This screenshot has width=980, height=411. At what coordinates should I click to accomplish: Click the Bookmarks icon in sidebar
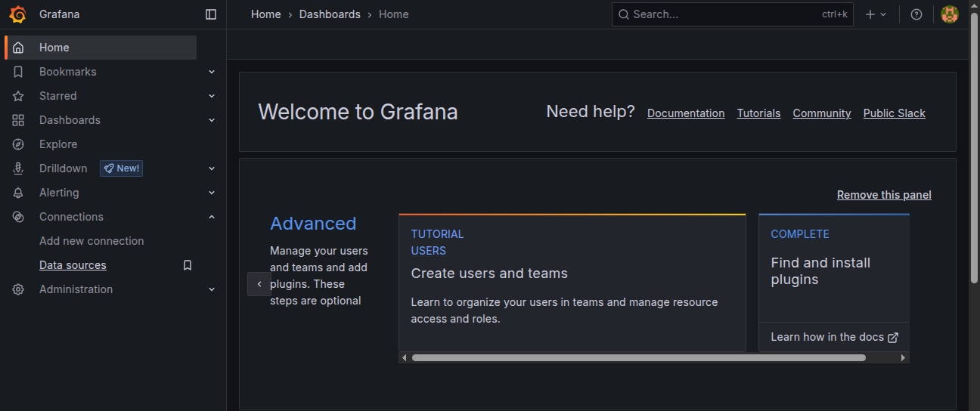pyautogui.click(x=18, y=72)
